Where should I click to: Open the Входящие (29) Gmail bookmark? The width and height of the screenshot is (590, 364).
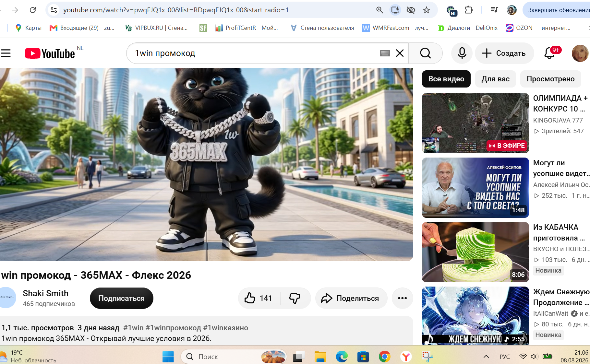pyautogui.click(x=82, y=28)
